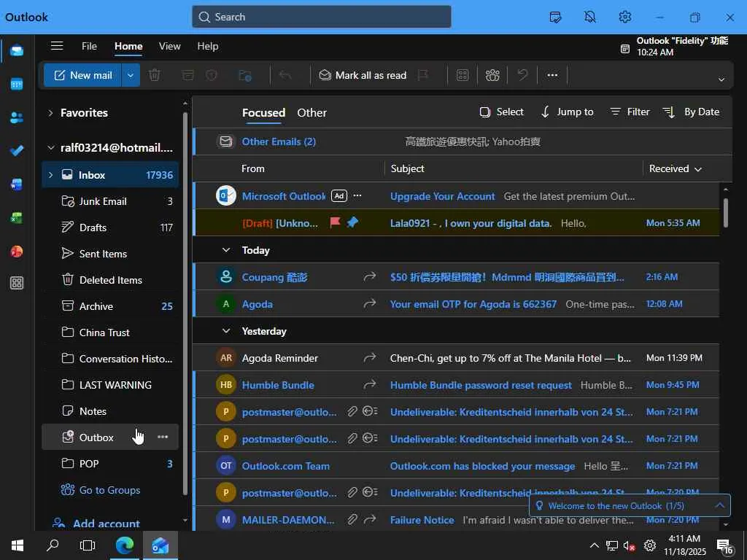This screenshot has width=747, height=560.
Task: Expand the Welcome to the new Outlook tip
Action: [720, 505]
